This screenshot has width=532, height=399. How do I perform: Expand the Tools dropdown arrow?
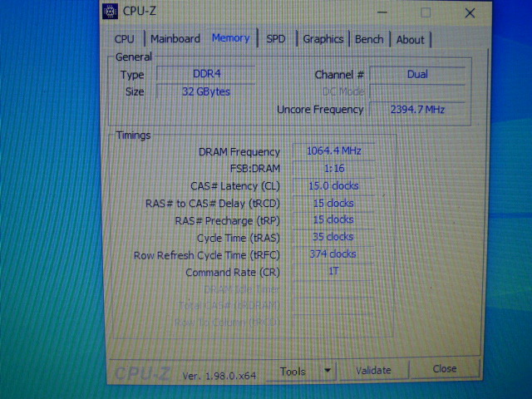328,371
